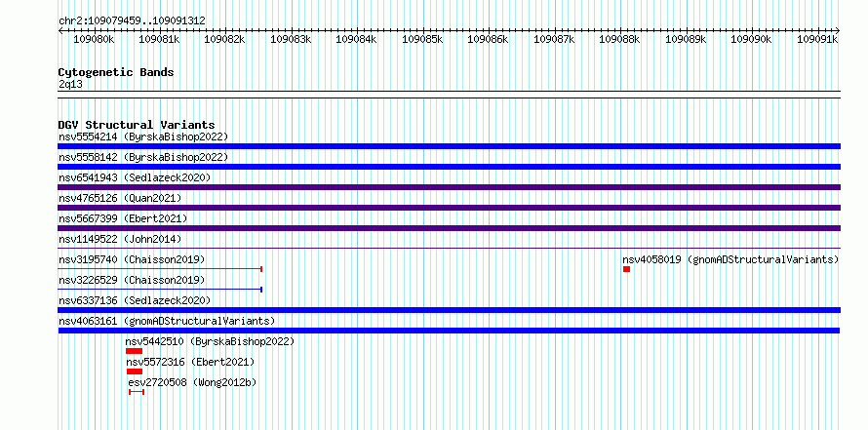Click the 109084k ruler tick label
The image size is (868, 430).
[x=357, y=39]
